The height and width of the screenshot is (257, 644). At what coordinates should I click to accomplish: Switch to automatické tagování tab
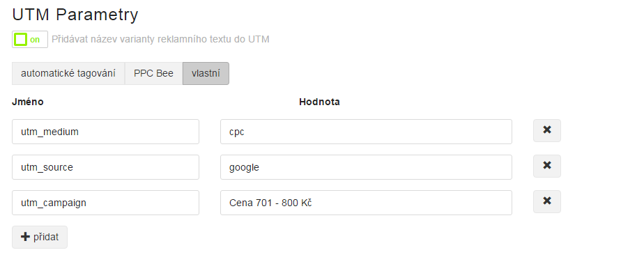(68, 74)
